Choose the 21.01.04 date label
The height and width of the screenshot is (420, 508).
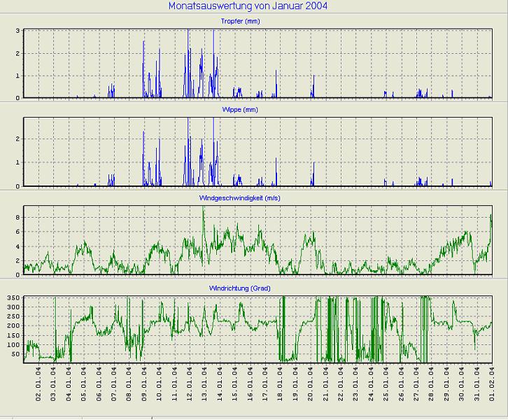pyautogui.click(x=326, y=386)
